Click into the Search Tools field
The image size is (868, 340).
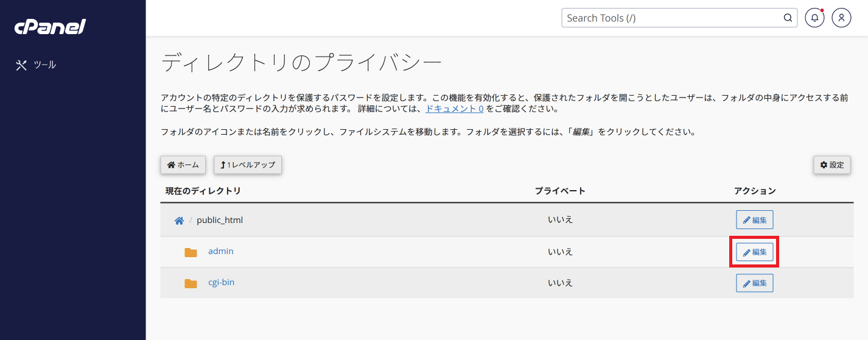[x=673, y=18]
